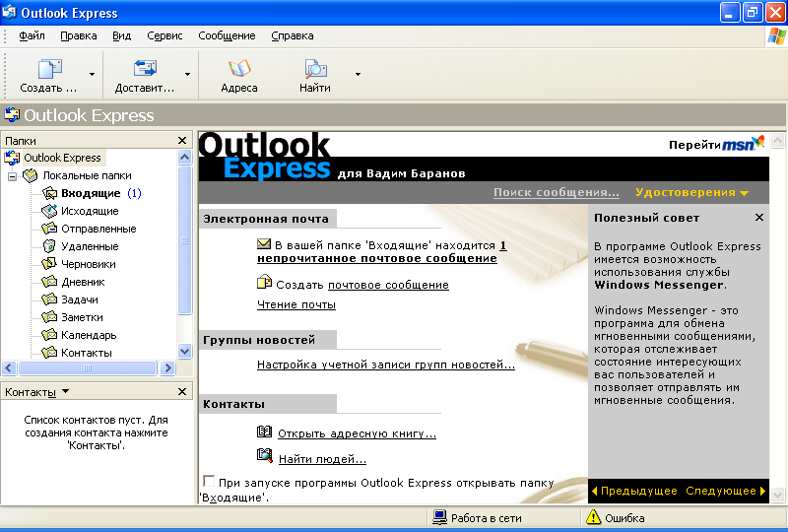
Task: Select the Календарь folder icon
Action: point(49,334)
